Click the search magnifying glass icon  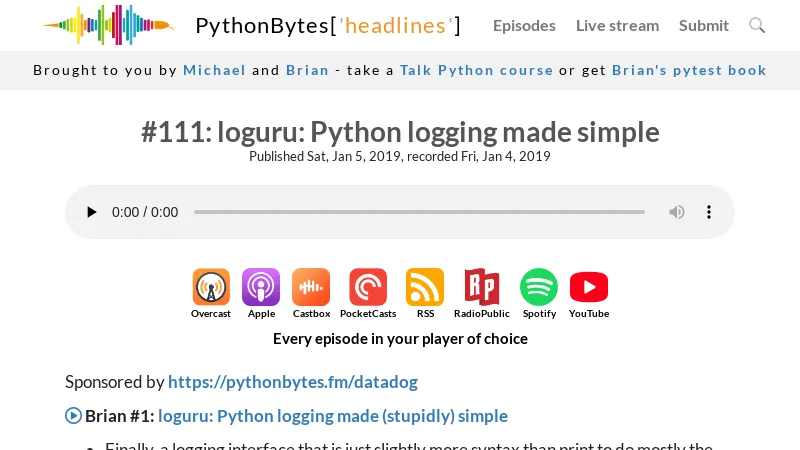coord(757,25)
